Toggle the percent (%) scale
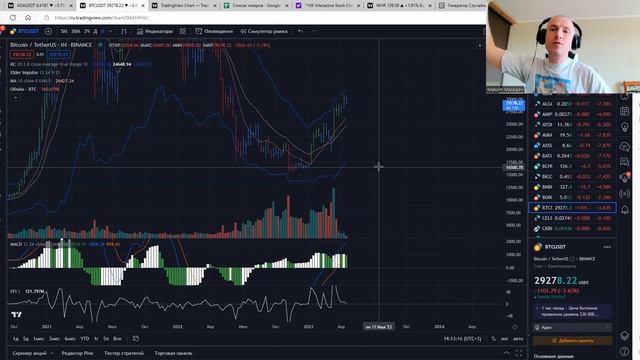 tap(493, 339)
